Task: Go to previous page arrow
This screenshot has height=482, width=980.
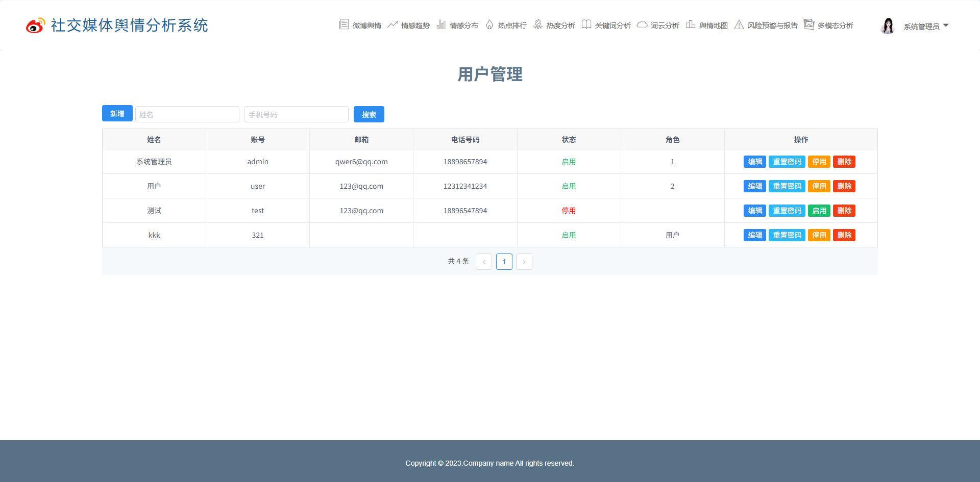Action: pyautogui.click(x=484, y=262)
